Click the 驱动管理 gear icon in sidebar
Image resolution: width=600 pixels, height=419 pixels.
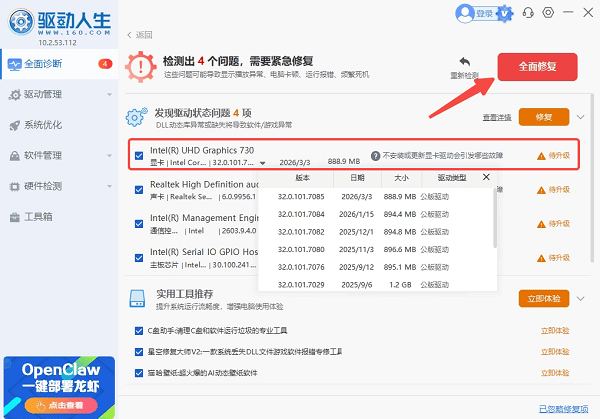(x=15, y=95)
